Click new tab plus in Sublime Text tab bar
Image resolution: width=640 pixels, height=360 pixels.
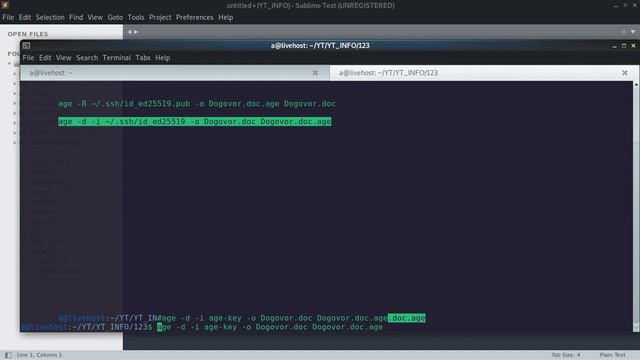pyautogui.click(x=624, y=32)
